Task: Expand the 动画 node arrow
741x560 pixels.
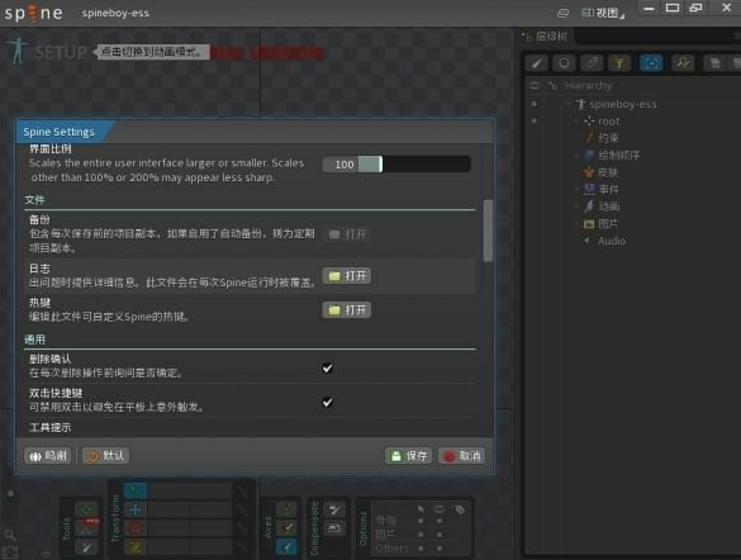Action: (x=577, y=207)
